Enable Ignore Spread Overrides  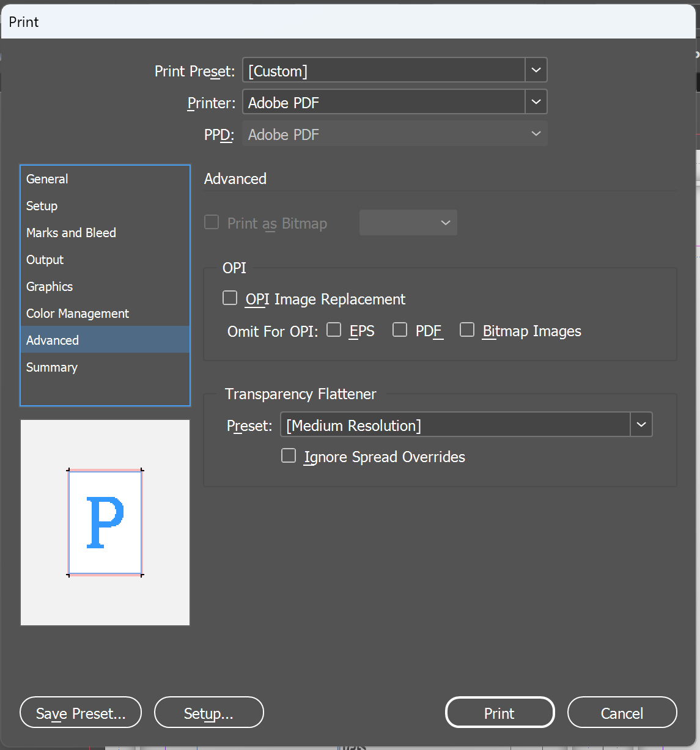click(289, 456)
